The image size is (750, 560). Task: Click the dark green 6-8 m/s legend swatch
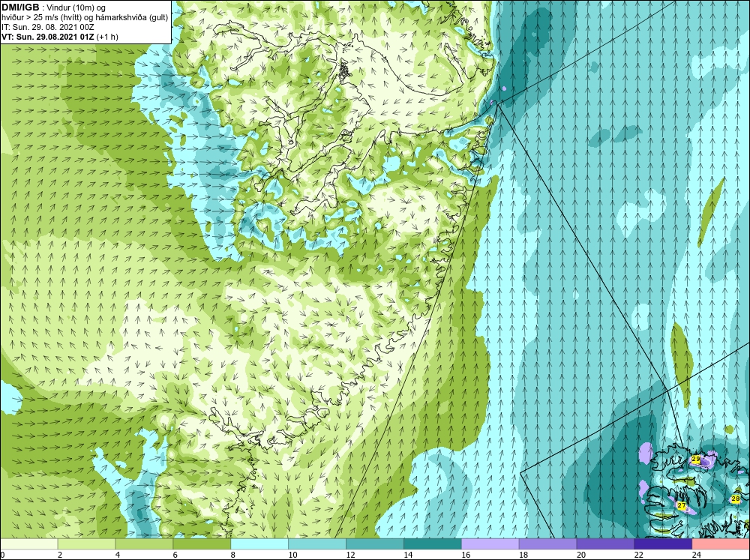click(202, 544)
